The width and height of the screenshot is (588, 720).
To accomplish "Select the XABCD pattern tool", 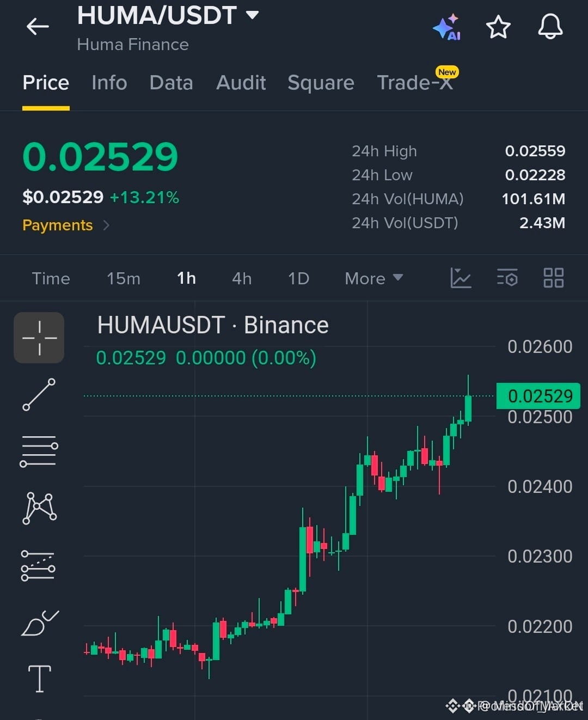I will coord(39,508).
